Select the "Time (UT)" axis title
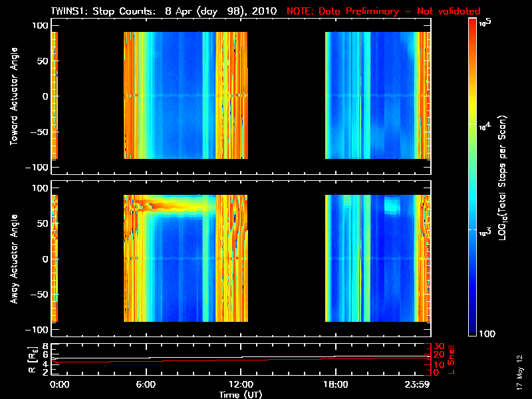The width and height of the screenshot is (532, 399). click(x=241, y=394)
